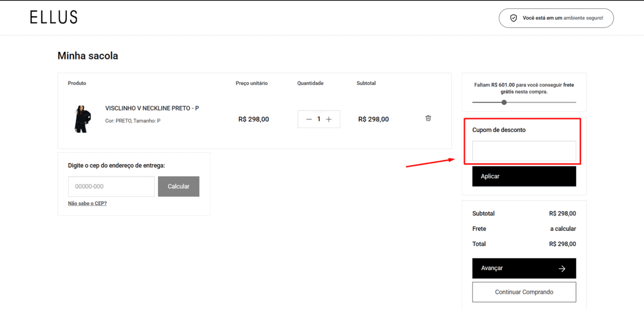Click the Calcular button
644x309 pixels.
[179, 187]
